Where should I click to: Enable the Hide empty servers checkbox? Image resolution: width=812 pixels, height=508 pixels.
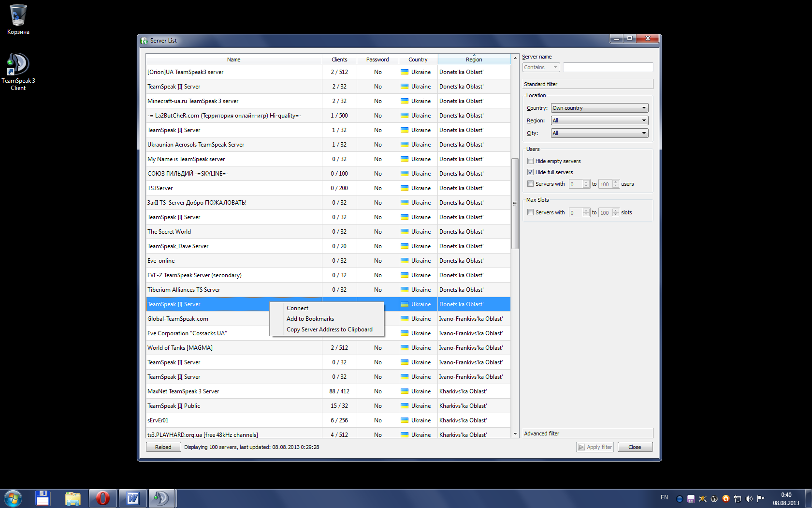point(531,161)
